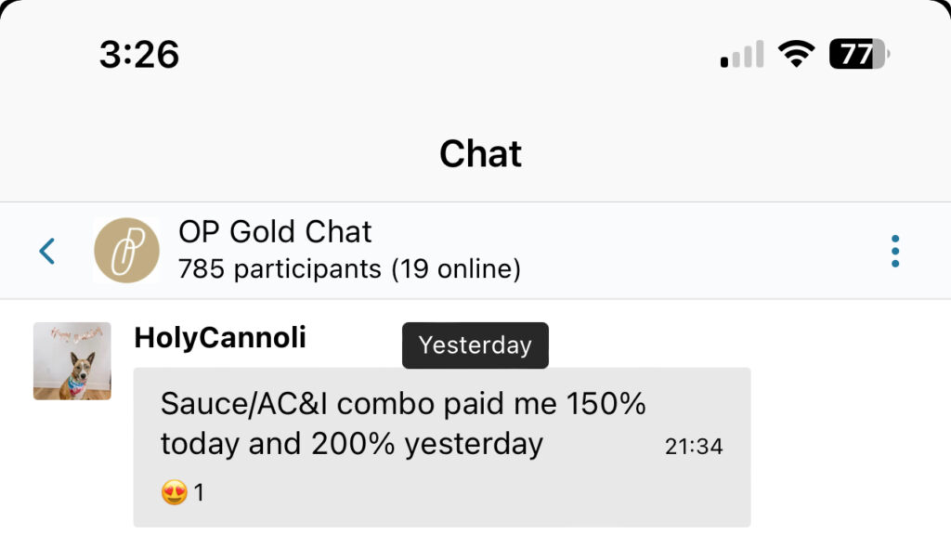Tap the Yesterday date badge
Viewport: 951px width, 560px height.
point(475,345)
